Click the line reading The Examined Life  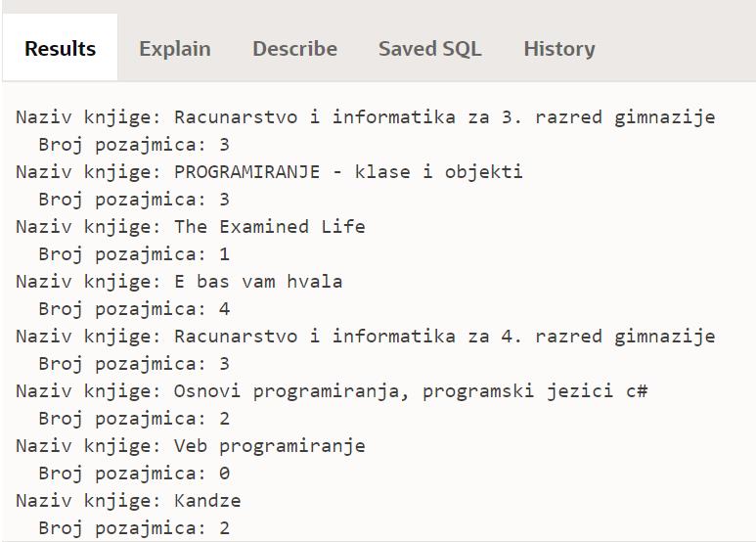coord(191,227)
